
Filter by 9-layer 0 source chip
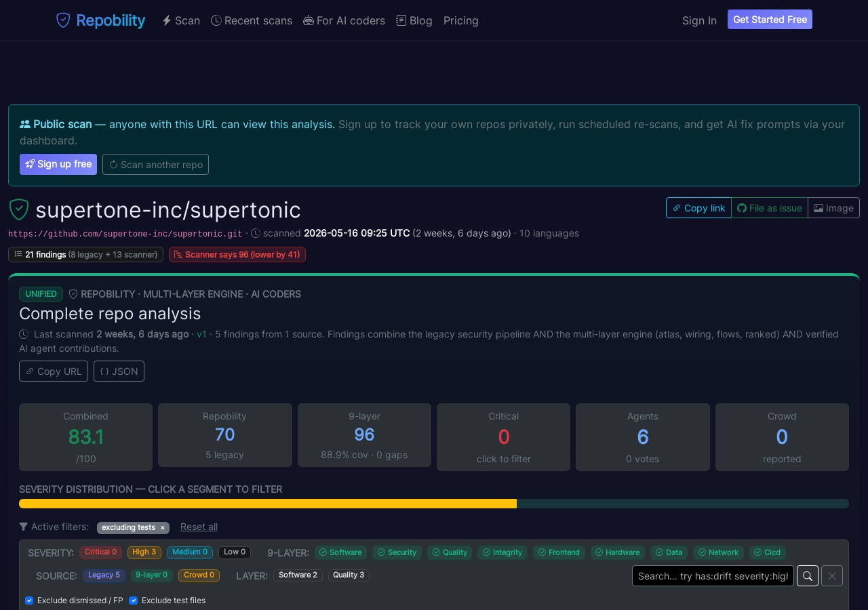click(x=152, y=575)
